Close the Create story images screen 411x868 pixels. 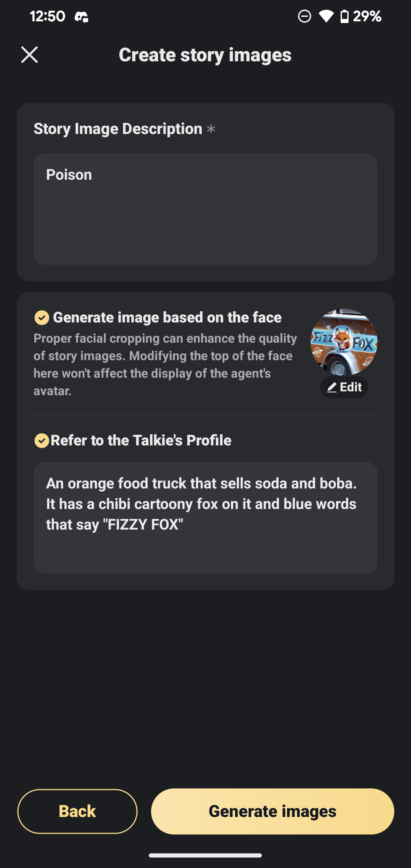[x=29, y=55]
